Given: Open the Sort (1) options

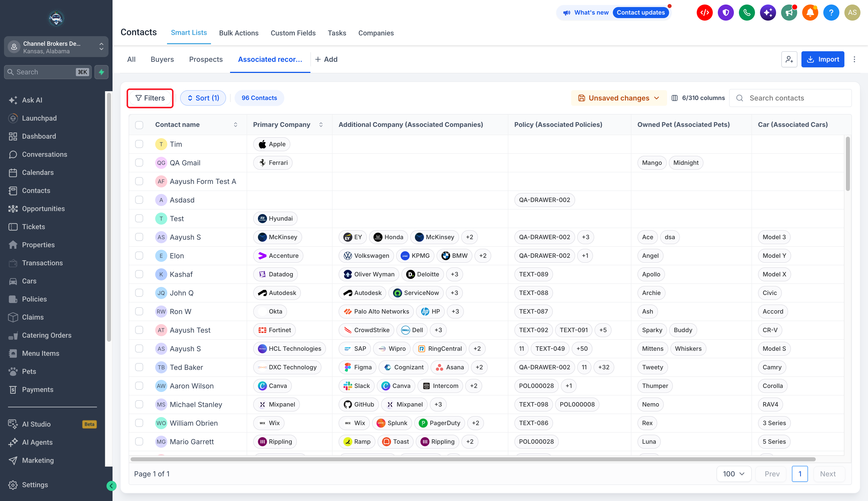Looking at the screenshot, I should pos(203,98).
